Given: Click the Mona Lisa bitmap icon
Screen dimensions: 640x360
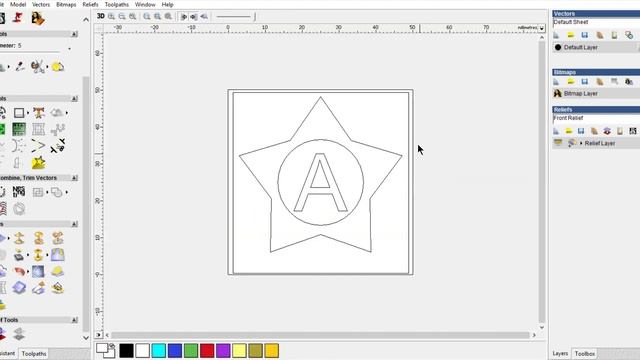Looking at the screenshot, I should pyautogui.click(x=38, y=18).
